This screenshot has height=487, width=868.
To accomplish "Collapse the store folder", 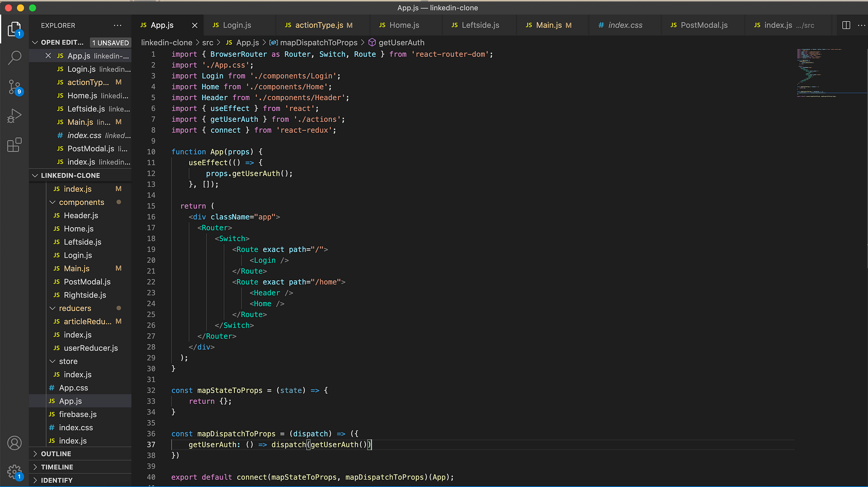I will point(53,361).
